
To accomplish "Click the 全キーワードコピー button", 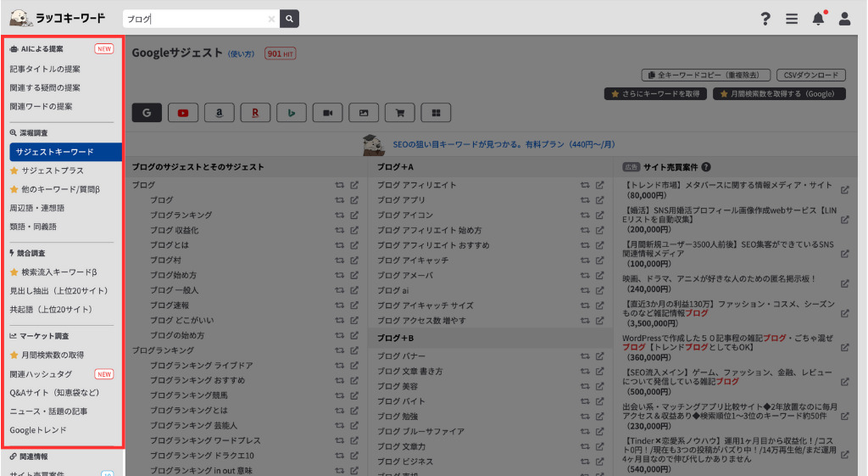I will tap(707, 75).
